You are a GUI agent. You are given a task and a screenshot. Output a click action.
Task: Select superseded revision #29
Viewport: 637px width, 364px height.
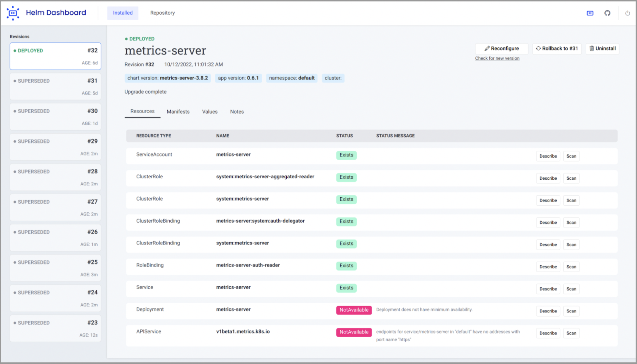coord(55,147)
